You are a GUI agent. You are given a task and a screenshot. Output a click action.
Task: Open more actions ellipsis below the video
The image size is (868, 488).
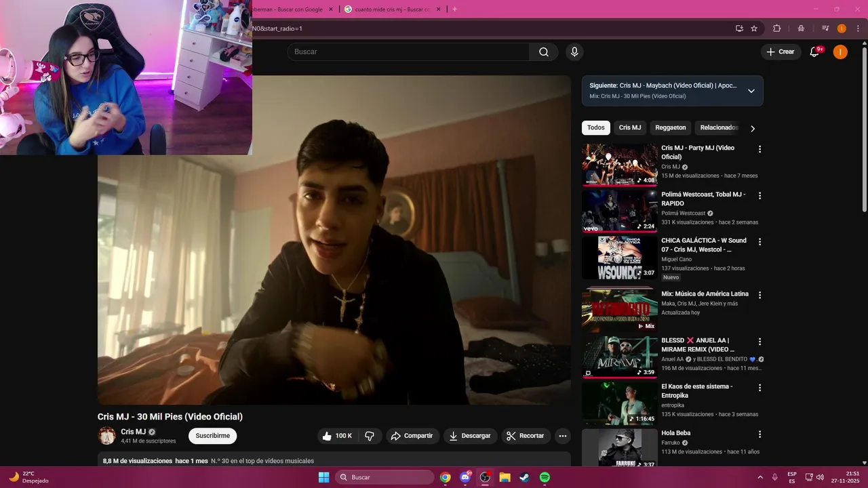tap(562, 436)
